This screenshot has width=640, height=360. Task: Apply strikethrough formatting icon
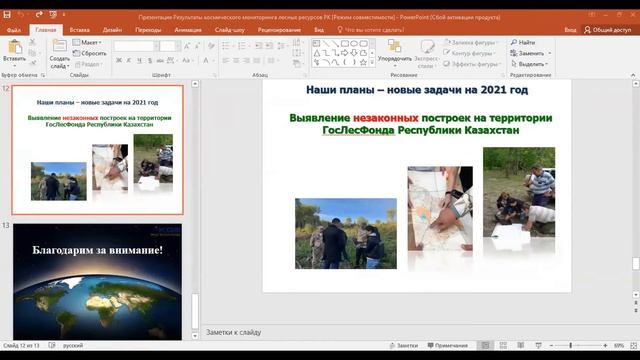[160, 60]
